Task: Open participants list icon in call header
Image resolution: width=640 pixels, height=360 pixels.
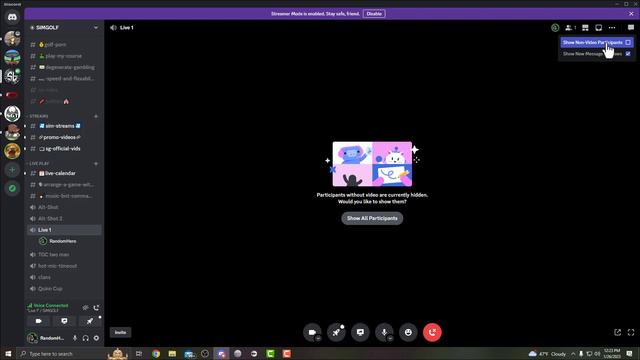Action: [x=570, y=28]
